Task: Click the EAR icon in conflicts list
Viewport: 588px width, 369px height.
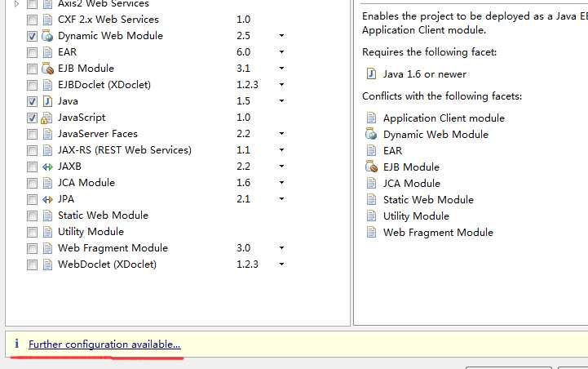Action: coord(371,150)
